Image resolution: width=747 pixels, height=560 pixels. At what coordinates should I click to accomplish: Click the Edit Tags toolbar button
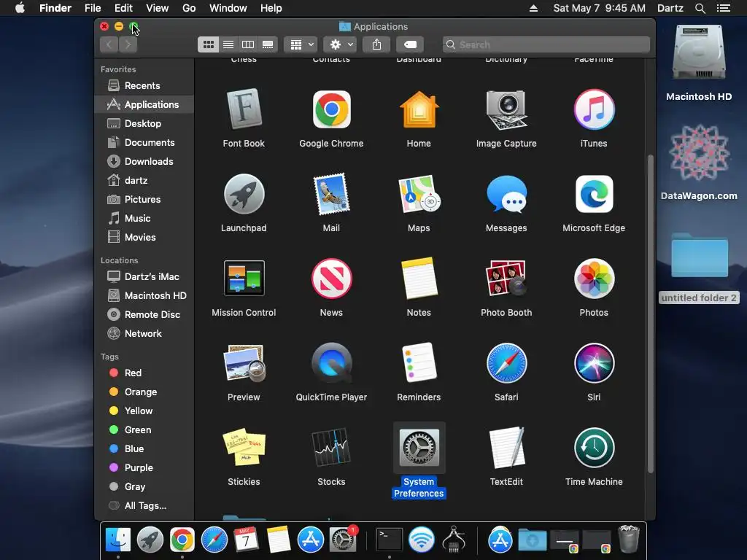click(x=410, y=44)
